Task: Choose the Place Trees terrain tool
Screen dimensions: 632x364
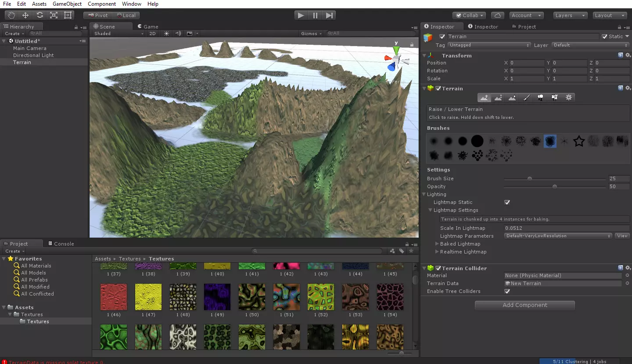Action: (x=541, y=98)
